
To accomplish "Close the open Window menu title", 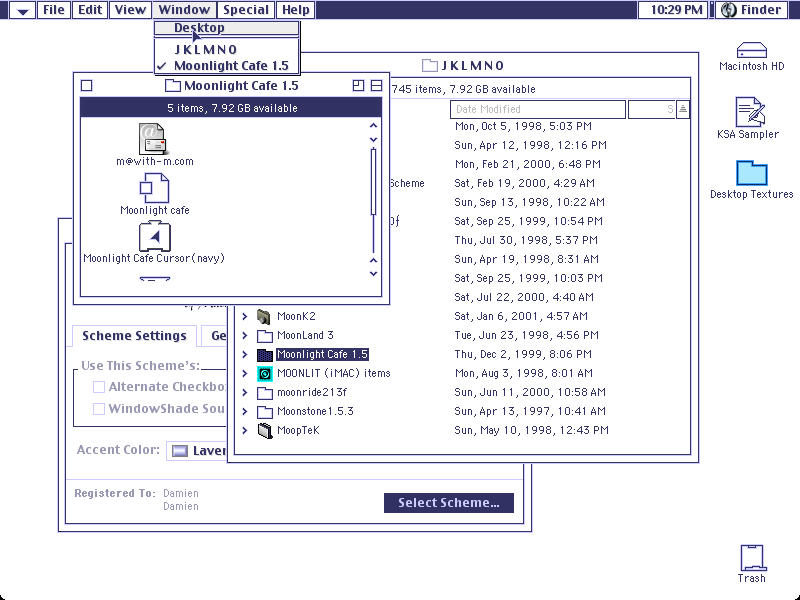I will pos(184,10).
